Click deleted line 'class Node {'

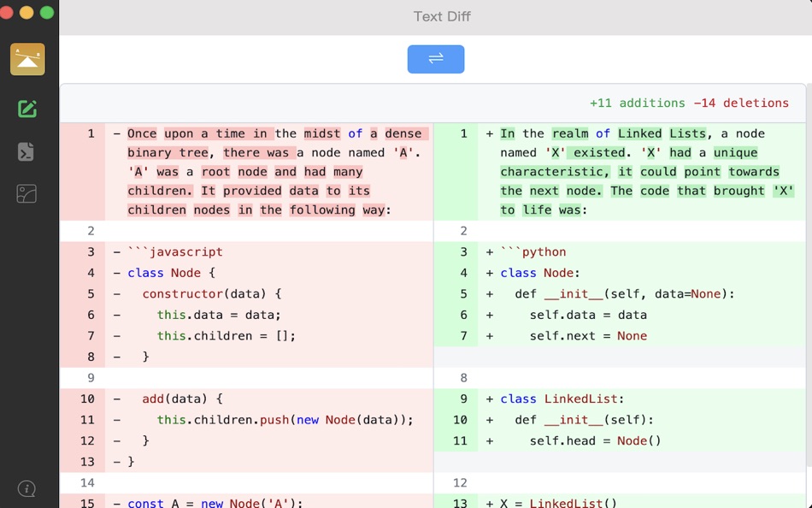coord(172,273)
